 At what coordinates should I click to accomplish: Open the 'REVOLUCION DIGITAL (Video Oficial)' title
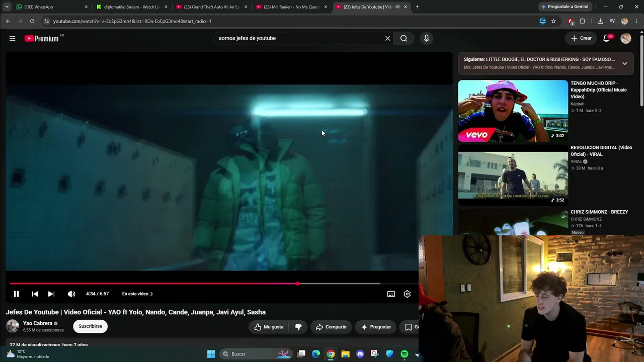point(601,151)
